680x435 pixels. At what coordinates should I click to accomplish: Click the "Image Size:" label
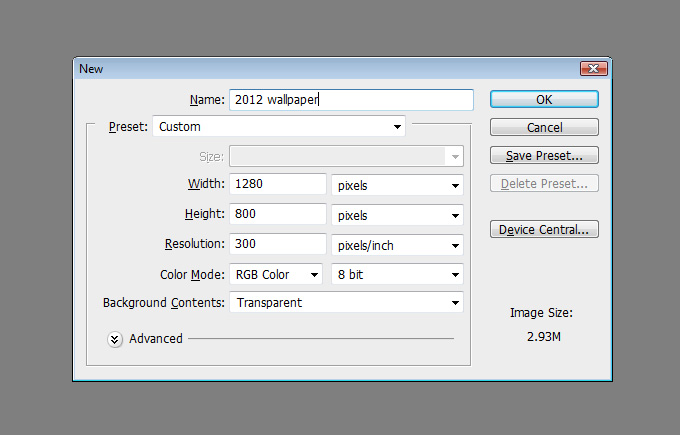(541, 313)
